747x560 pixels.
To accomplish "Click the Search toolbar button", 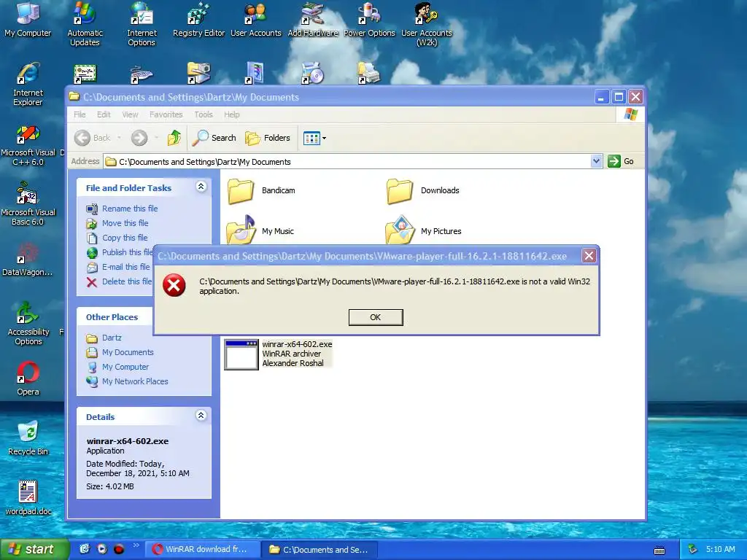I will click(x=214, y=138).
